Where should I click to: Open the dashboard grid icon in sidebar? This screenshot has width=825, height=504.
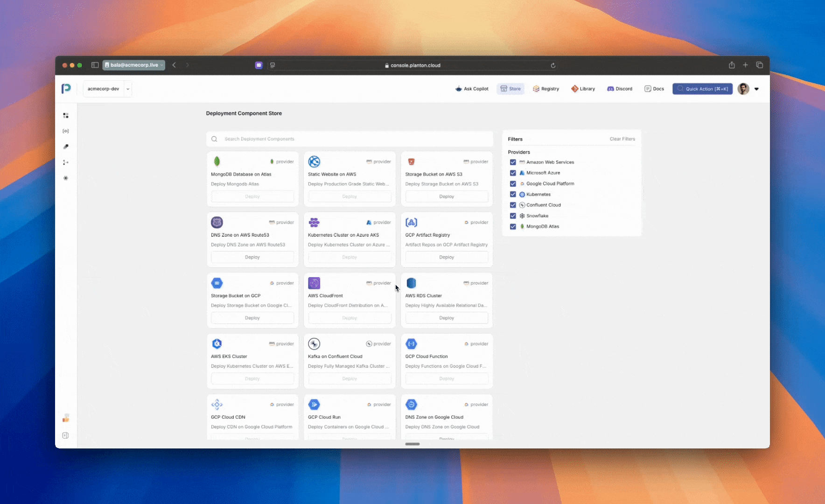[x=66, y=115]
